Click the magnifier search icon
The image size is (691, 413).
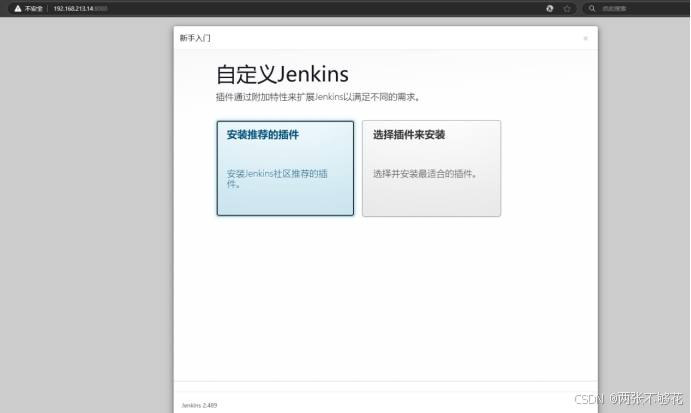(x=592, y=8)
